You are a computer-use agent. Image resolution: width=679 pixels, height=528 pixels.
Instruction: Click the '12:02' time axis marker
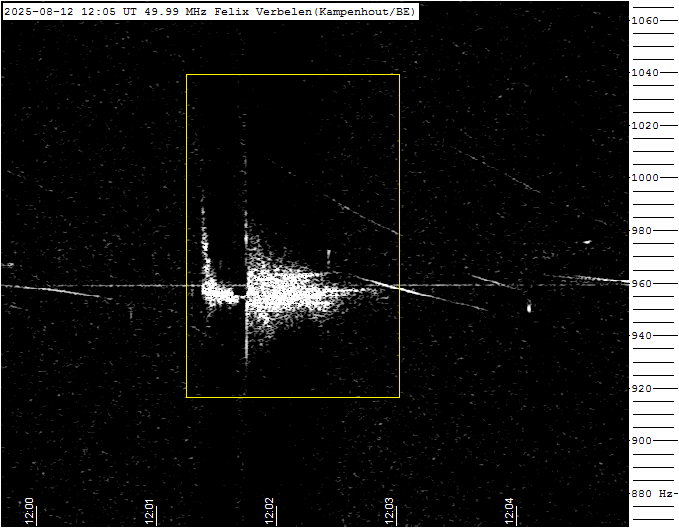pyautogui.click(x=269, y=511)
